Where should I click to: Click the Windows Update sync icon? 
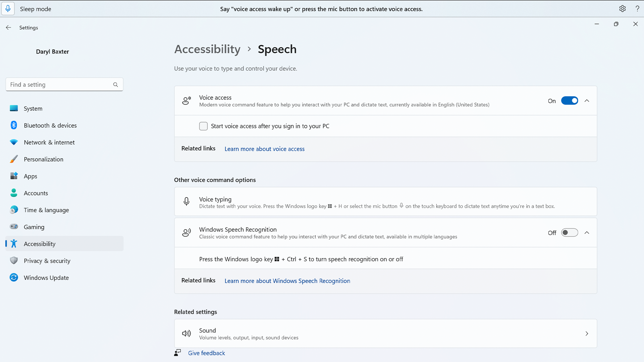pyautogui.click(x=14, y=278)
